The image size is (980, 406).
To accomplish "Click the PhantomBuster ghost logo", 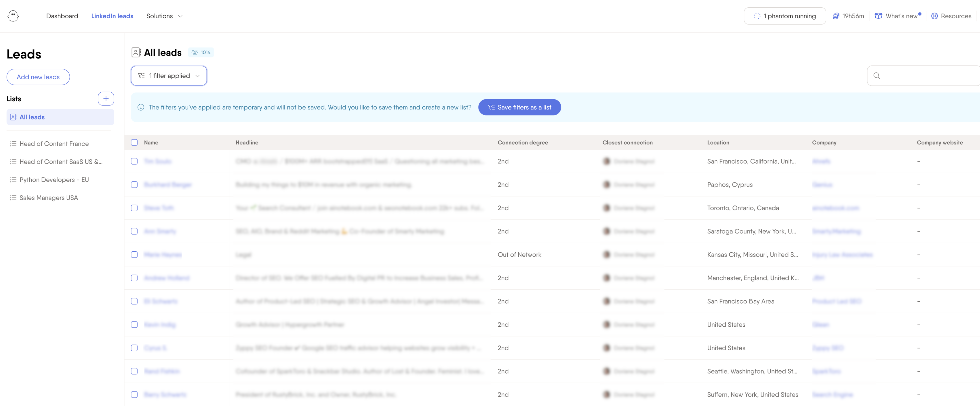I will (x=13, y=16).
